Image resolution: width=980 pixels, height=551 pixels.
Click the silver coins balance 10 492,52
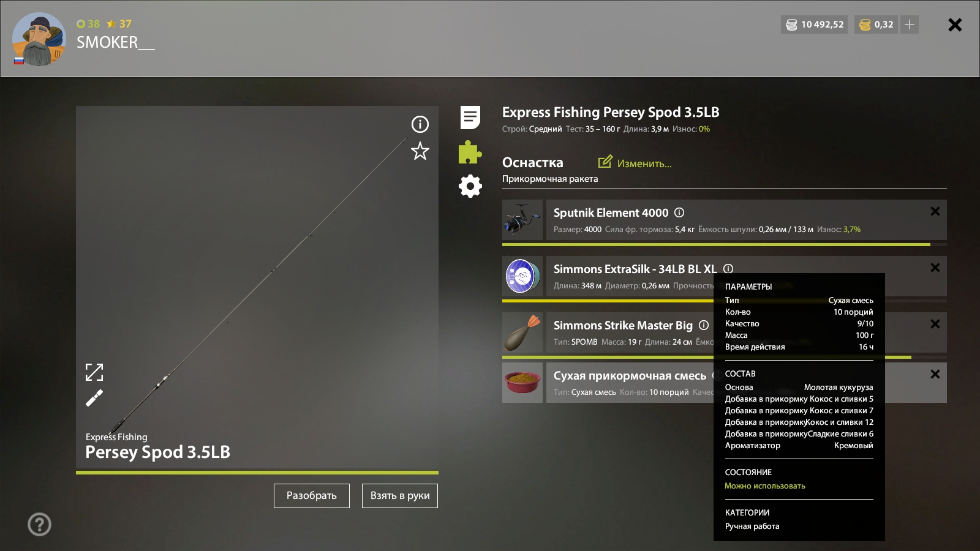815,24
